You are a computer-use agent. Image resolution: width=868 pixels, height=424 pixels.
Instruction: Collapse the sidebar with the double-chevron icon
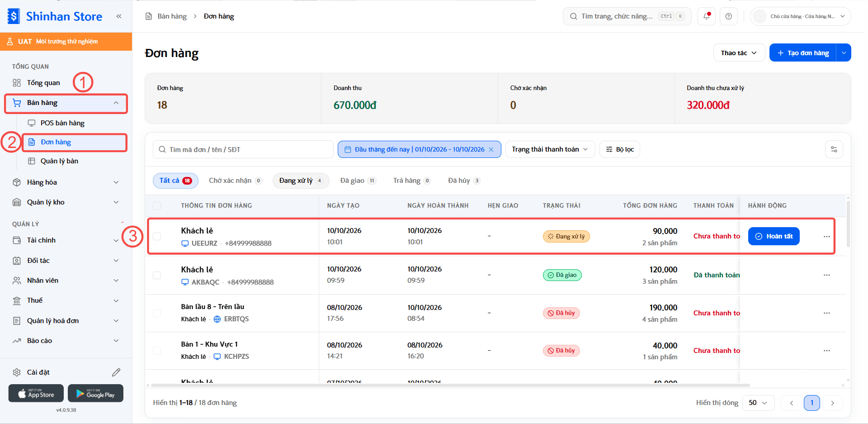coord(119,16)
